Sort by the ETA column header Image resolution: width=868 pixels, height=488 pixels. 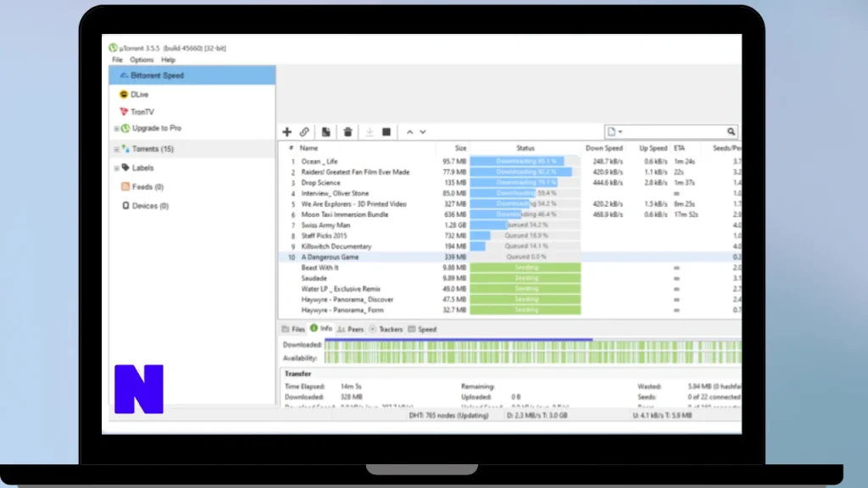click(679, 148)
